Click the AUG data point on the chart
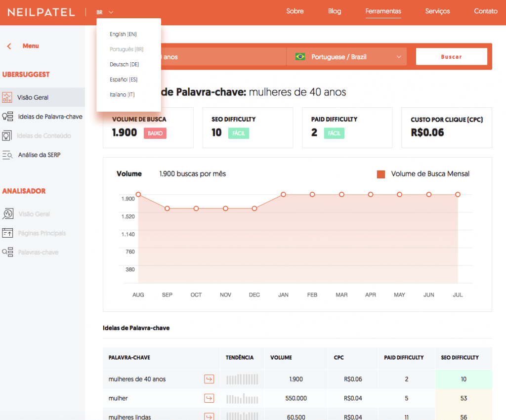Image resolution: width=506 pixels, height=420 pixels. pyautogui.click(x=138, y=194)
